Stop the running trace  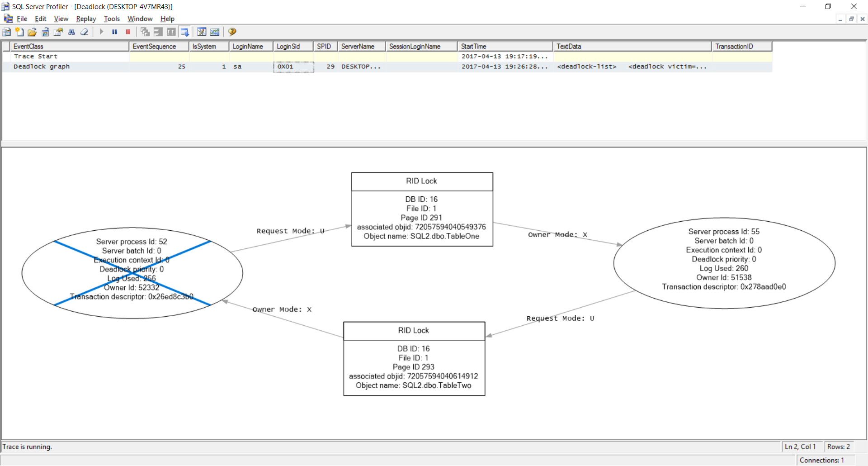pos(128,32)
